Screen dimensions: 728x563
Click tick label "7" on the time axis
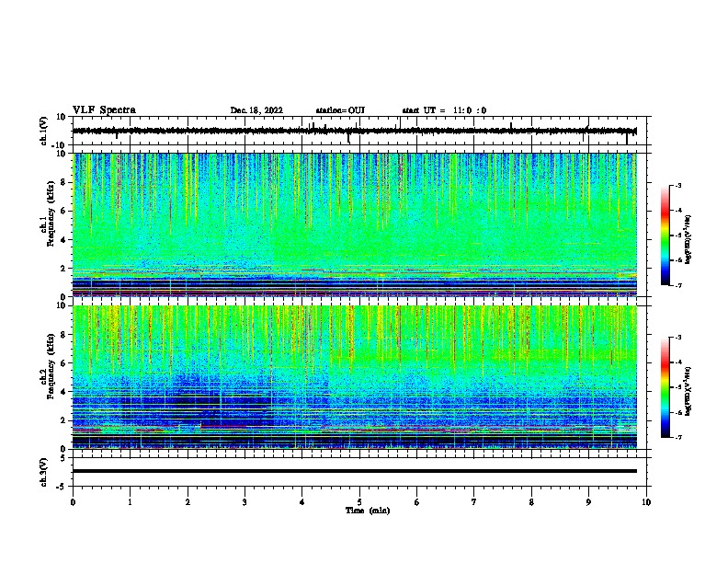pyautogui.click(x=474, y=502)
